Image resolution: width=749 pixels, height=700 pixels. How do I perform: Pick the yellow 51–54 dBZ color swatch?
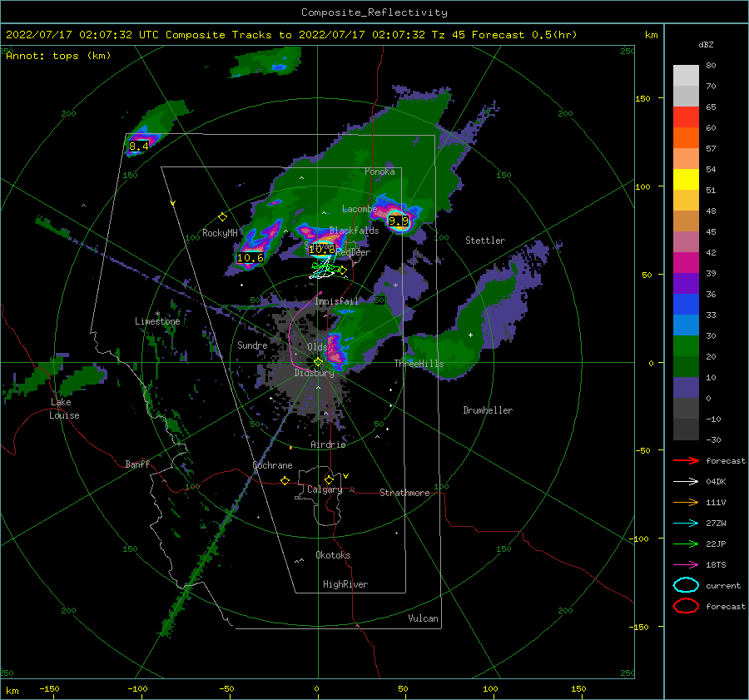point(686,180)
